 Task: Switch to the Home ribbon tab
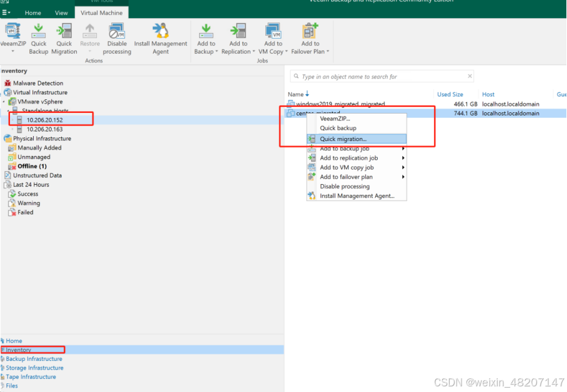click(33, 12)
